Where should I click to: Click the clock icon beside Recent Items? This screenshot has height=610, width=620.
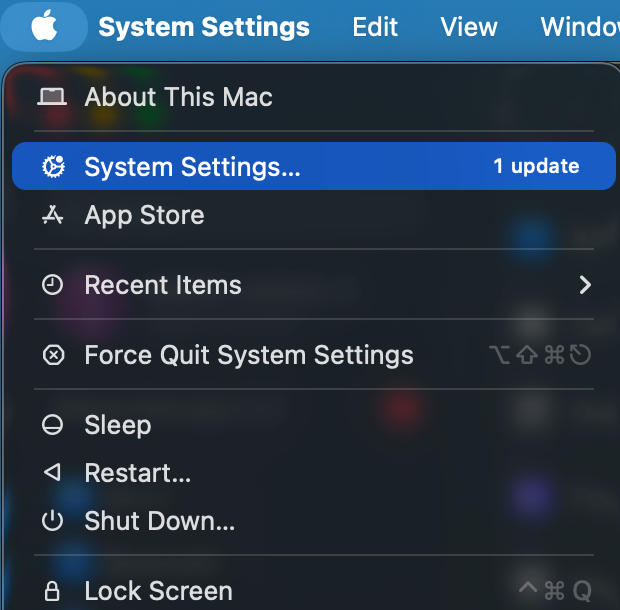(52, 285)
